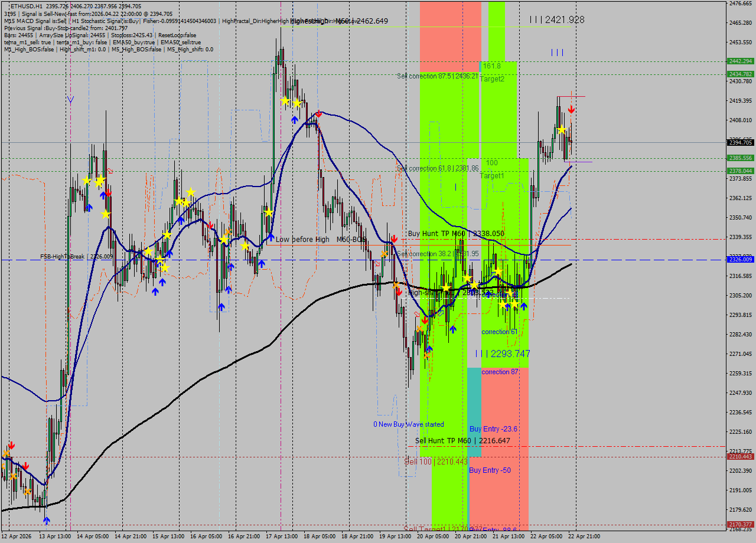Click the current price label 2394.705
The width and height of the screenshot is (756, 543).
[x=740, y=142]
